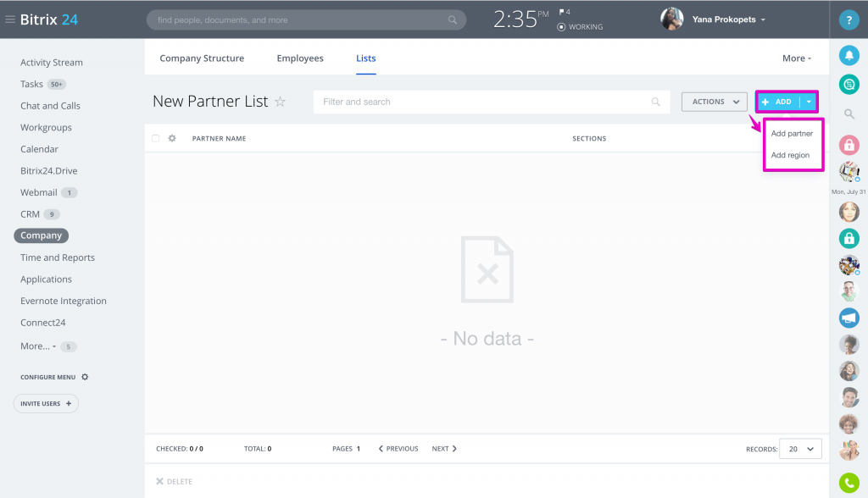Choose Add region from dropdown menu

pos(790,155)
